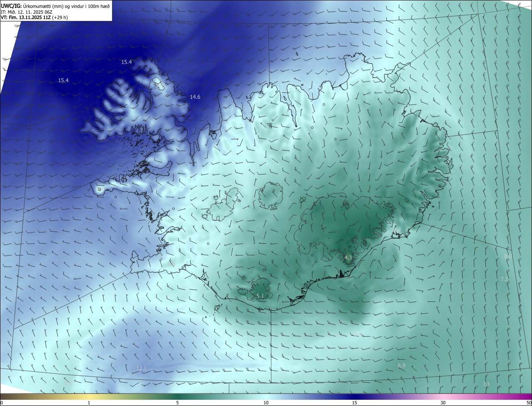Viewport: 532px width, 406px height.
Task: Click the '50' tick label on the color scale
Action: tap(528, 403)
